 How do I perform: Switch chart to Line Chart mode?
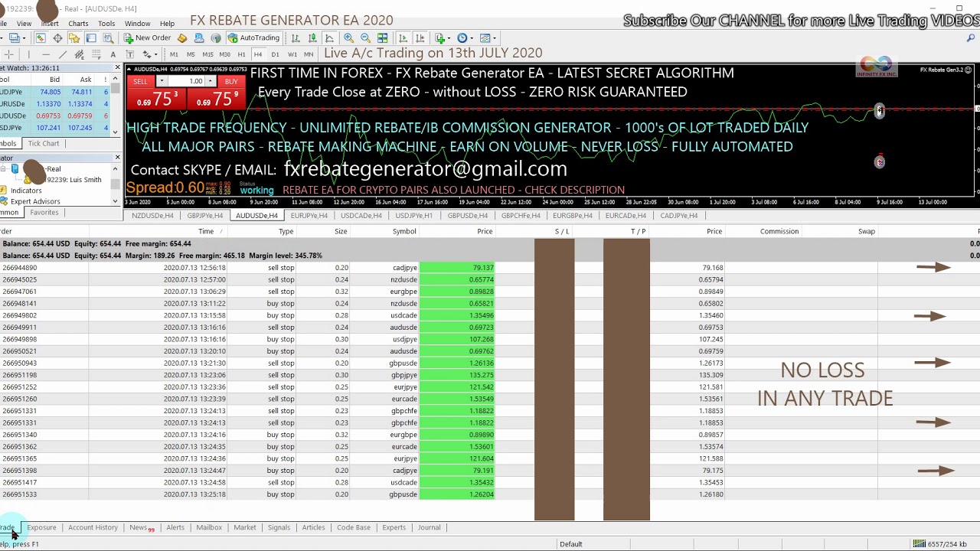[x=329, y=37]
